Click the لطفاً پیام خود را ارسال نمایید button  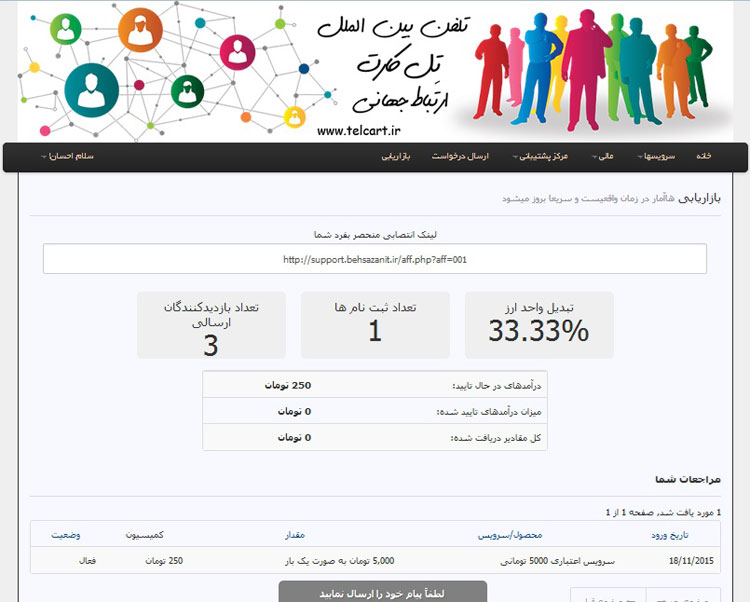point(383,592)
